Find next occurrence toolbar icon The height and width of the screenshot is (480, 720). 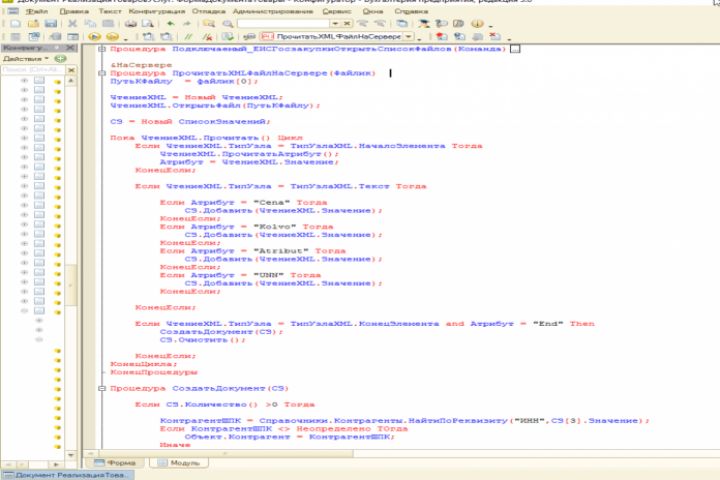tap(363, 23)
